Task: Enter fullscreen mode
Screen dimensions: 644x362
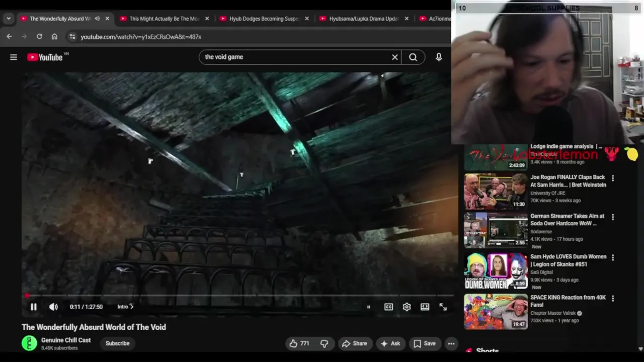Action: click(x=443, y=307)
